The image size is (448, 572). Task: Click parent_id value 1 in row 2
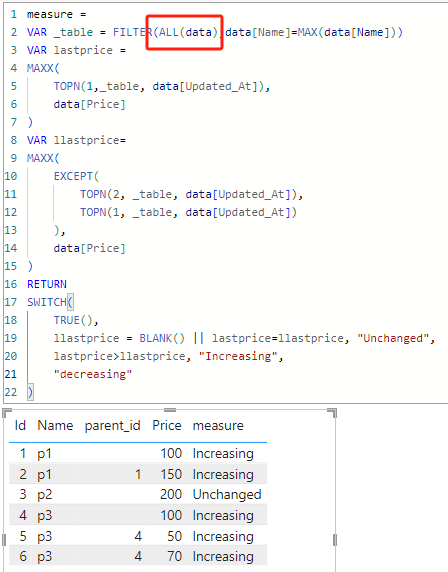[138, 474]
